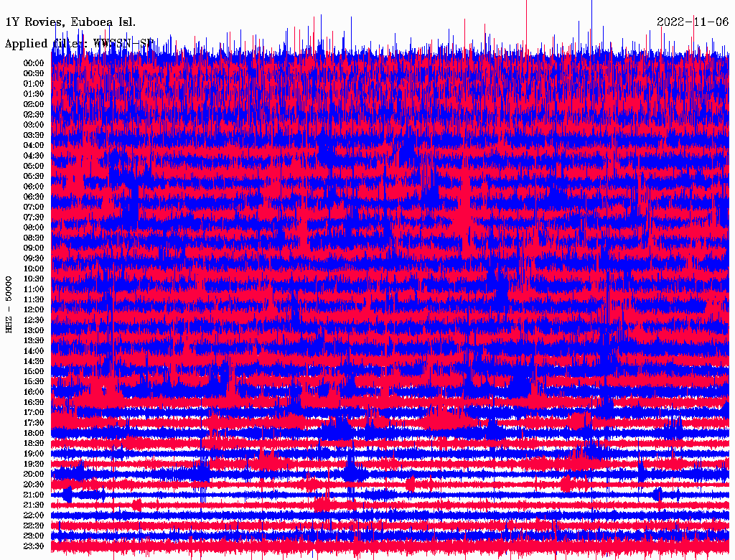Choose the 22:00 row label
Screen dimensions: 735x560
tap(34, 515)
